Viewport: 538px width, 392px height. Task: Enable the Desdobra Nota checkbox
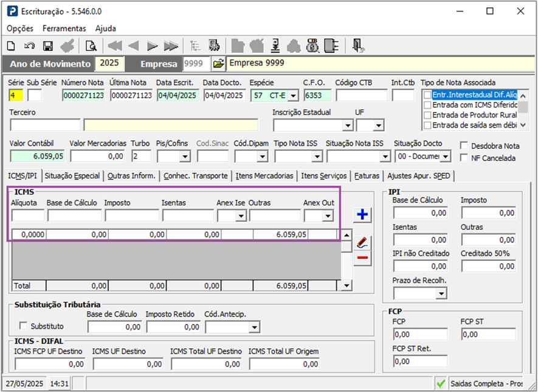point(464,146)
